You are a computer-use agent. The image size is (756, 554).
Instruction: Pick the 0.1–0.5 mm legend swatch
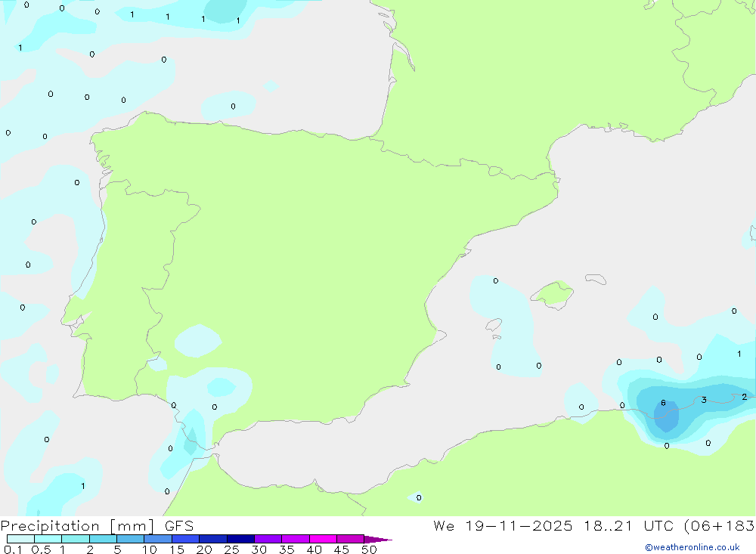[x=20, y=539]
